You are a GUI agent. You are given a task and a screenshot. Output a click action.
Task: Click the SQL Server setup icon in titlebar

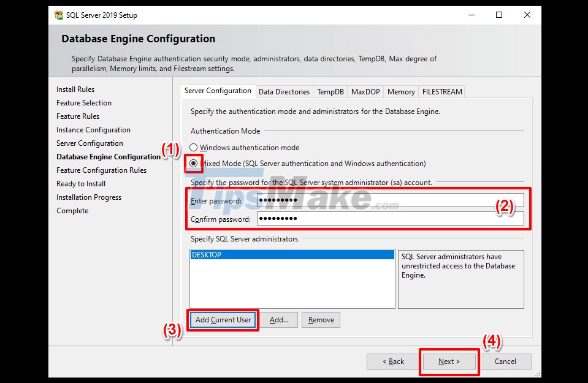58,15
